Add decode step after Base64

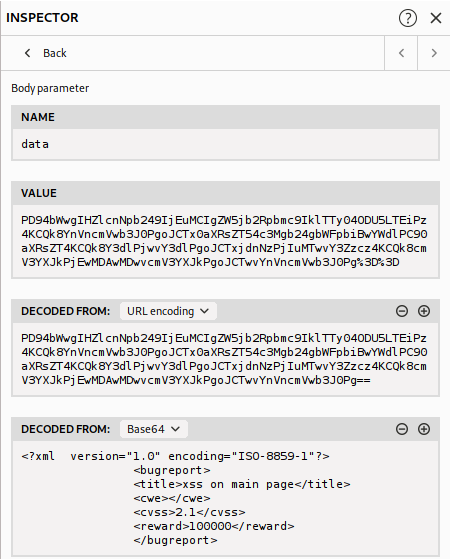pos(424,429)
